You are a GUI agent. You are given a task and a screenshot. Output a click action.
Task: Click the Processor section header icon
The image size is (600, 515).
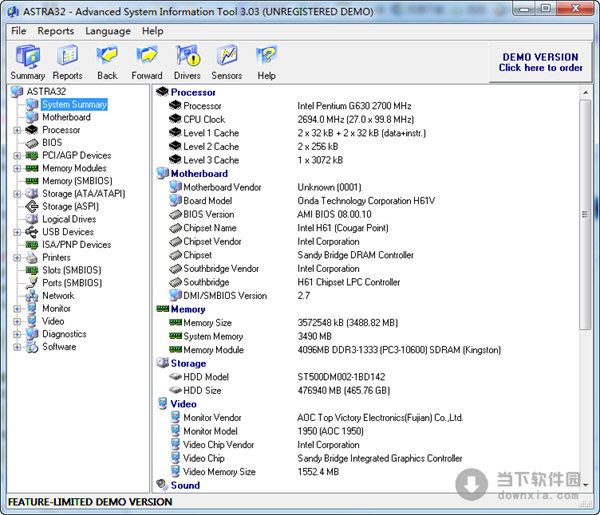tap(163, 92)
